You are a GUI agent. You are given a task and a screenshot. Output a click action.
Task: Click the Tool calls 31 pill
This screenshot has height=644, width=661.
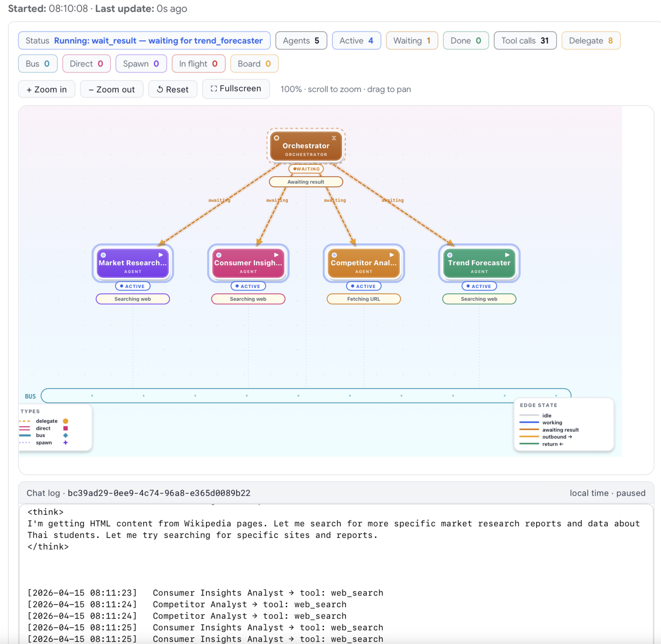525,41
